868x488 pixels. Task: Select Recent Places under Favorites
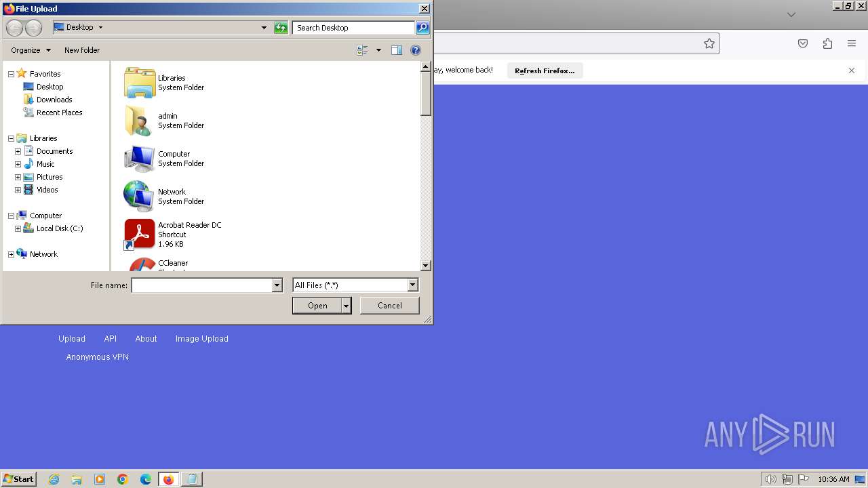pyautogui.click(x=59, y=113)
